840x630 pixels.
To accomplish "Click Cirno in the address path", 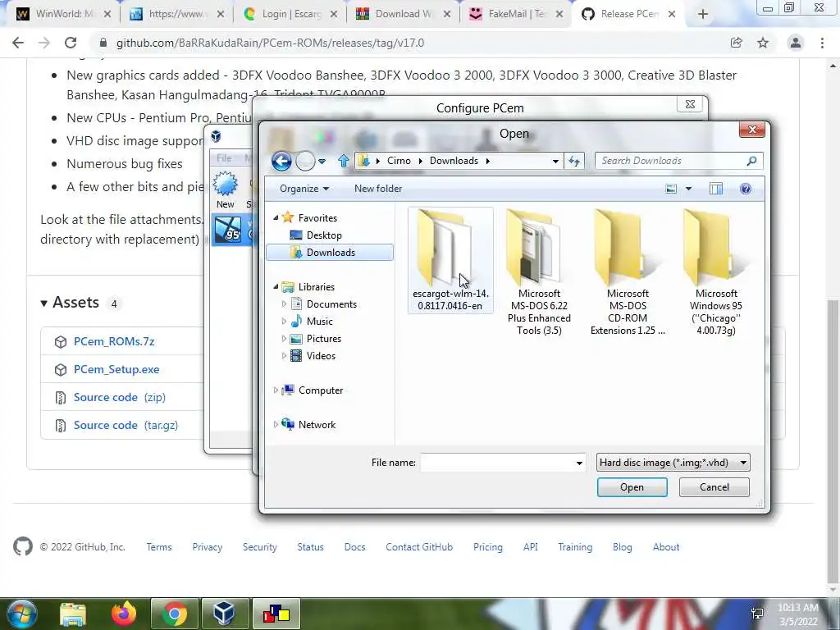I will 399,161.
